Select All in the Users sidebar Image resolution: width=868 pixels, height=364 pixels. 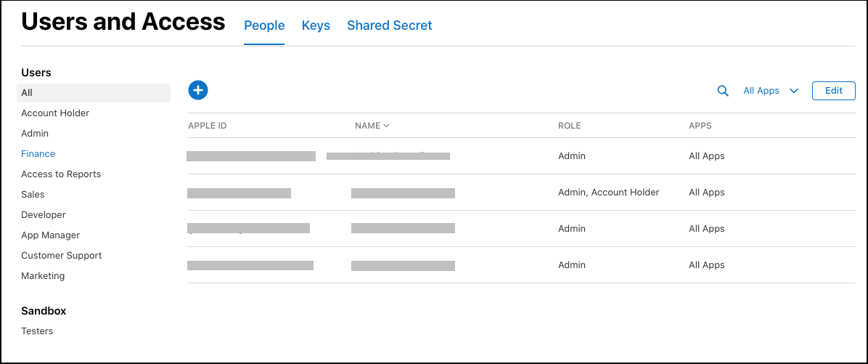coord(28,93)
